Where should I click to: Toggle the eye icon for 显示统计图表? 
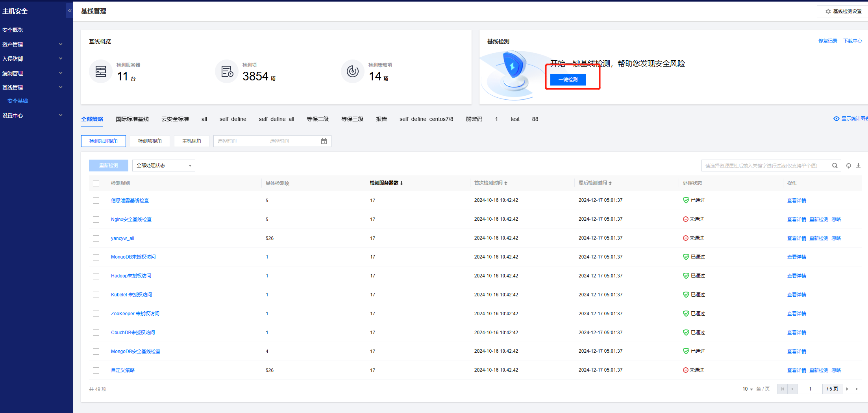coord(837,119)
